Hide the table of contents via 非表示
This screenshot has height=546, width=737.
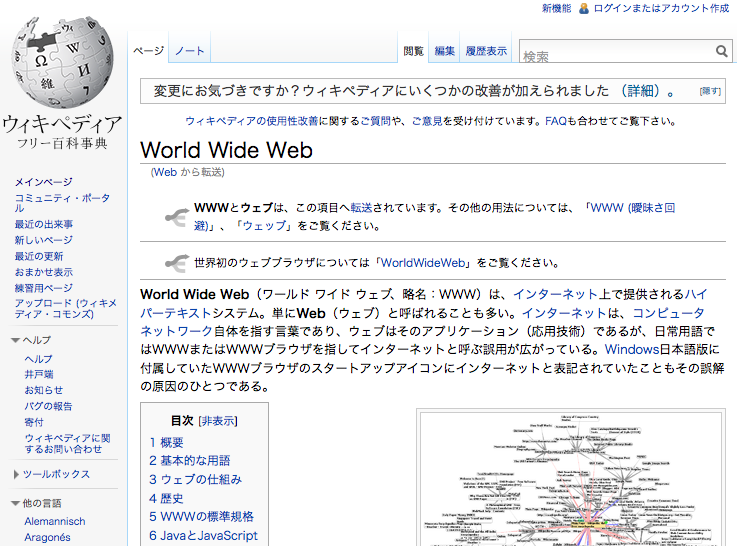pyautogui.click(x=218, y=421)
